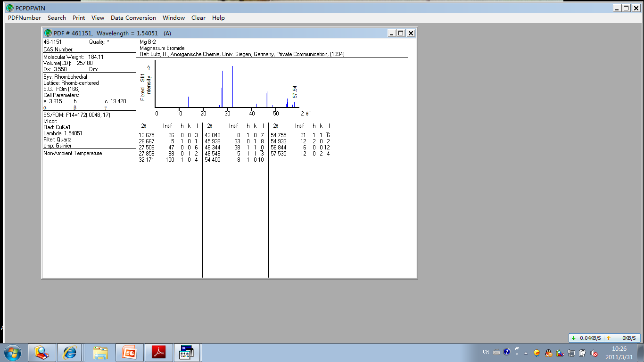The width and height of the screenshot is (644, 362).
Task: Click the 2θ value 32.171
Action: point(146,160)
